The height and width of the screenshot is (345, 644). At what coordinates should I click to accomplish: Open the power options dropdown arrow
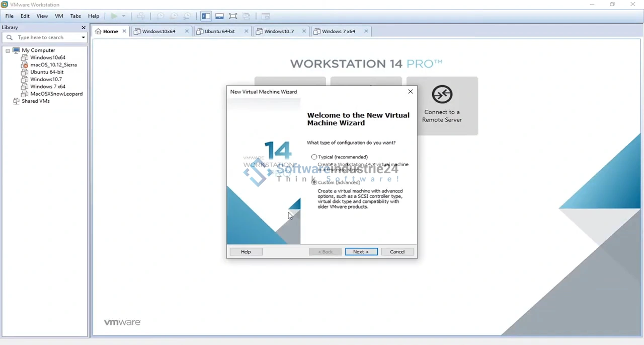coord(124,16)
